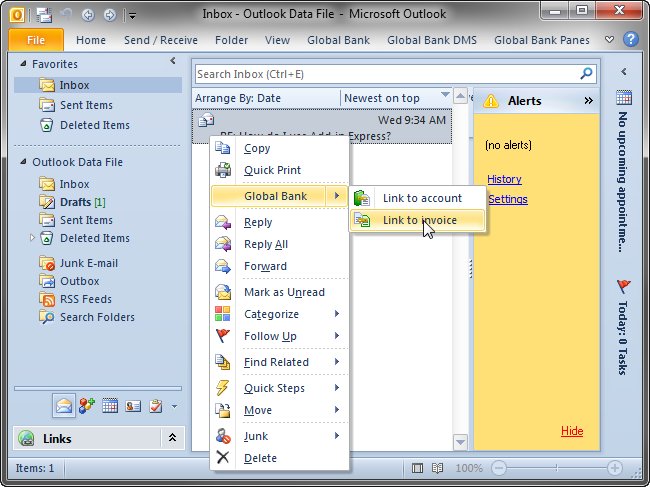The width and height of the screenshot is (650, 487).
Task: Open Move submenu
Action: [x=279, y=410]
